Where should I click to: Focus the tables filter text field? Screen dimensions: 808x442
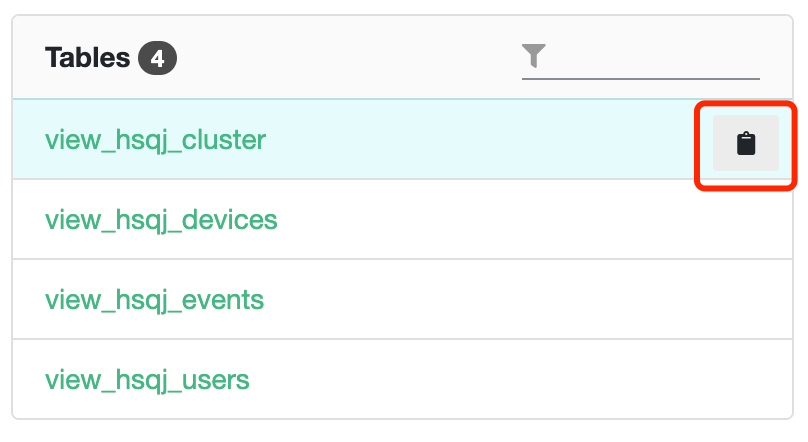[x=655, y=58]
